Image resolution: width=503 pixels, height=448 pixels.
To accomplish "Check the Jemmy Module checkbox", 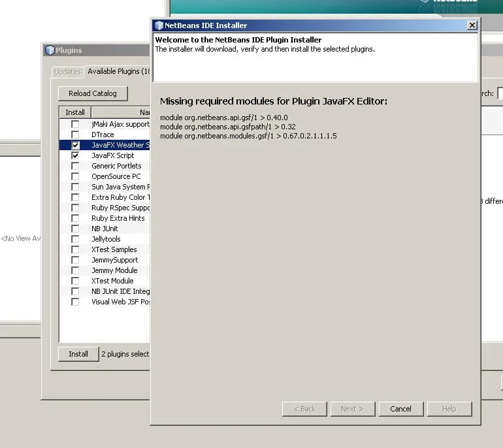I will pyautogui.click(x=75, y=270).
